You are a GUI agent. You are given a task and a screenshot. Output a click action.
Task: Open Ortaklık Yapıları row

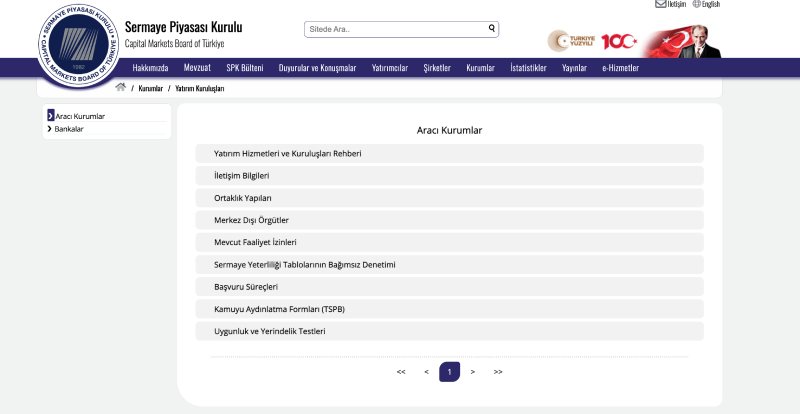(449, 198)
